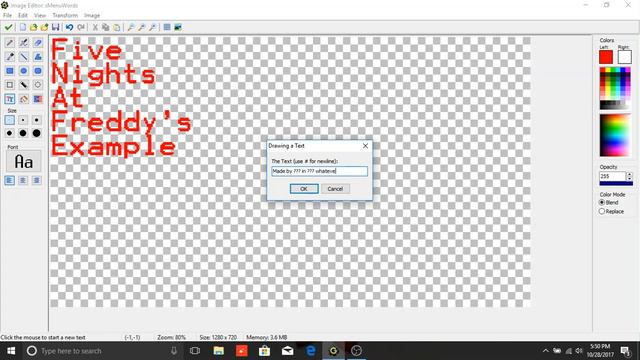This screenshot has width=640, height=360.
Task: Select the filled Ellipse tool
Action: pos(24,71)
